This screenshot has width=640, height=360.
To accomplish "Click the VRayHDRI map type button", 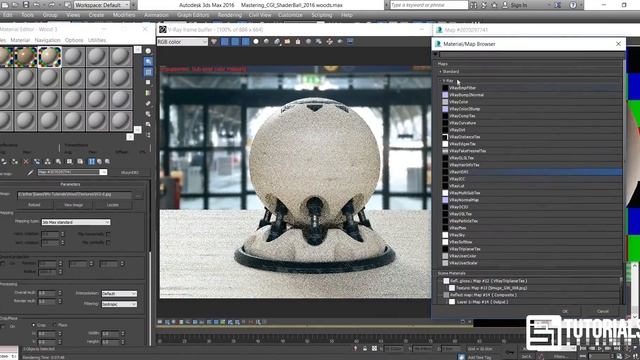I will click(130, 173).
